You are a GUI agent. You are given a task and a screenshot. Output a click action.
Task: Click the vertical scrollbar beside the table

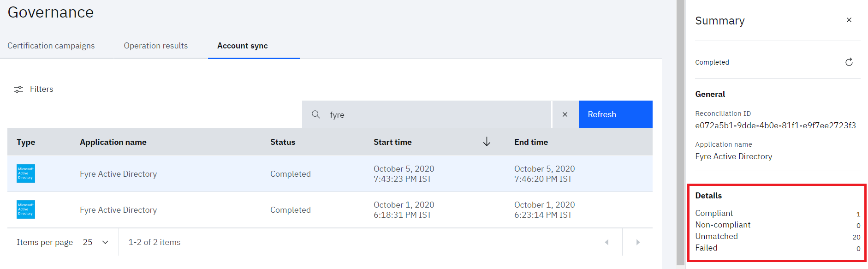[x=680, y=134]
